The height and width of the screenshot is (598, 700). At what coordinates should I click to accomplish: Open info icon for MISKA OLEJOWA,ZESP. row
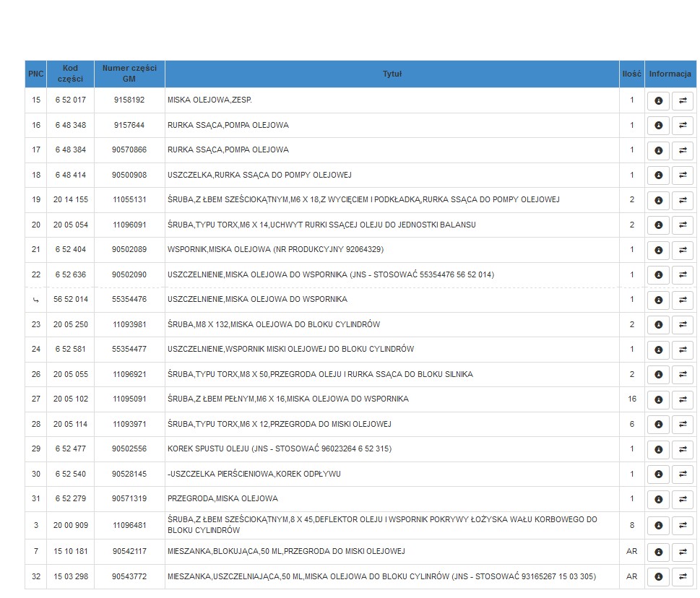pos(658,101)
